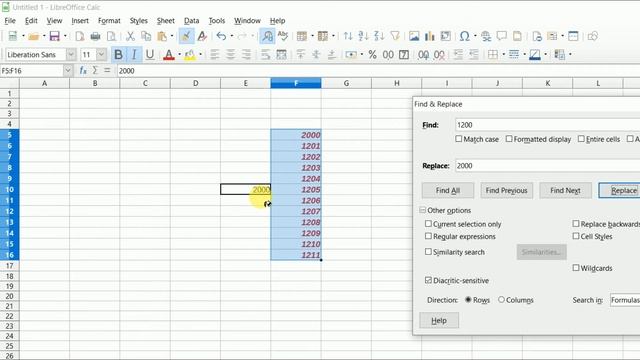Click the Sort ascending icon

pyautogui.click(x=363, y=36)
